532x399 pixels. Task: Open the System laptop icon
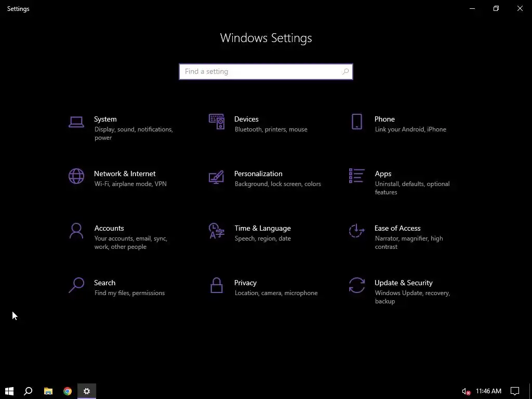76,122
